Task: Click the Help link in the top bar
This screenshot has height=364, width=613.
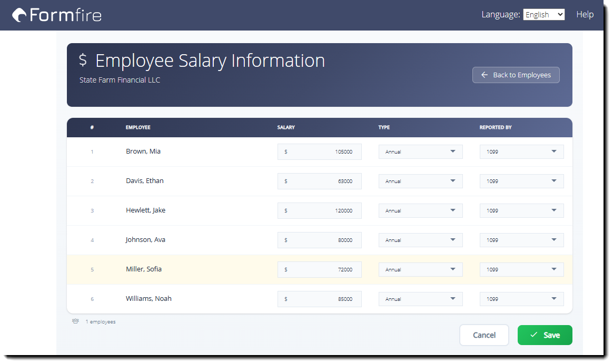Action: tap(585, 14)
